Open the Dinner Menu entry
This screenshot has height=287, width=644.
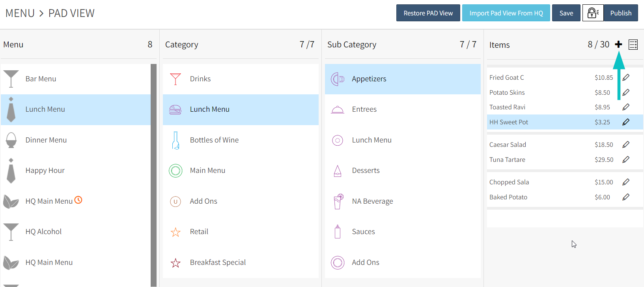coord(46,140)
